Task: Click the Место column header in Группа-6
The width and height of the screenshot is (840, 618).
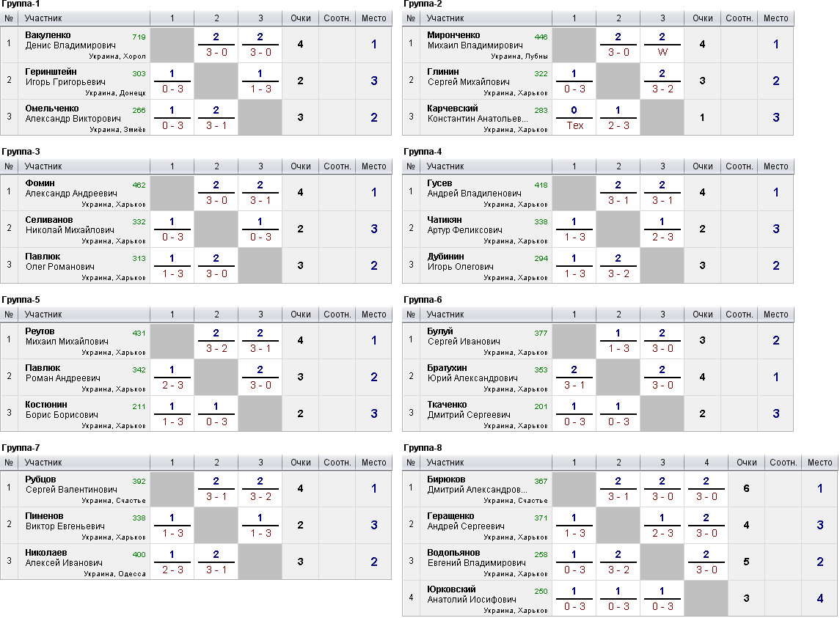Action: [x=775, y=314]
